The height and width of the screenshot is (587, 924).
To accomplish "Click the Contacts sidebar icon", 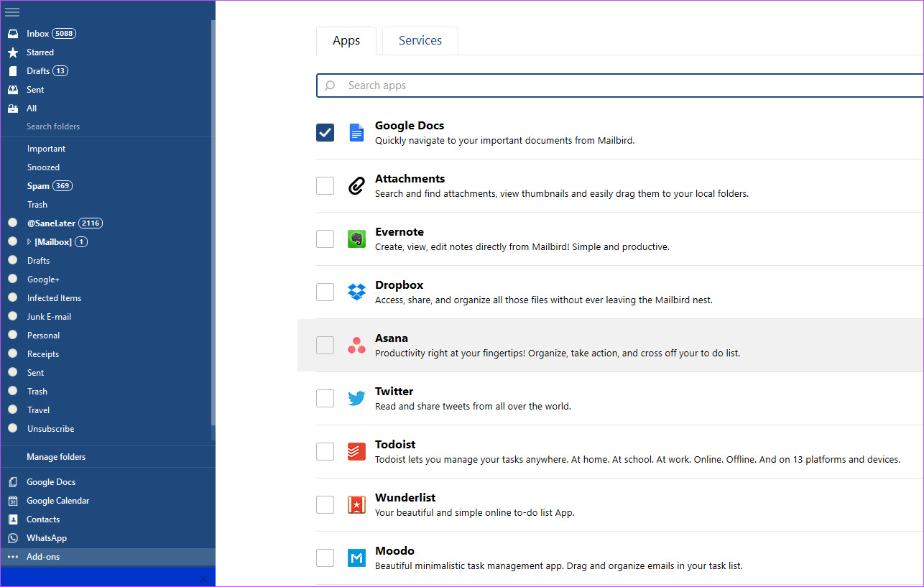I will [x=13, y=519].
